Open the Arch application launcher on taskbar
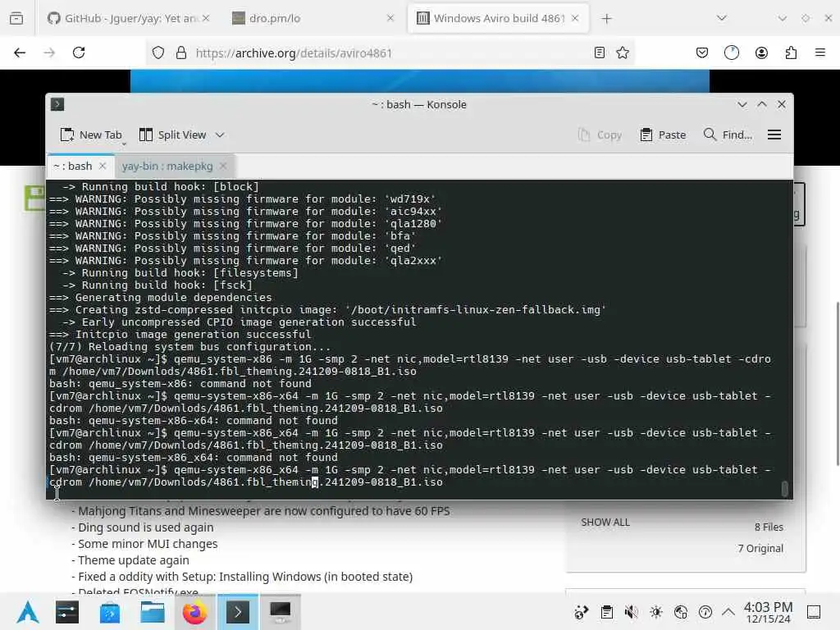The width and height of the screenshot is (840, 630). pyautogui.click(x=28, y=612)
